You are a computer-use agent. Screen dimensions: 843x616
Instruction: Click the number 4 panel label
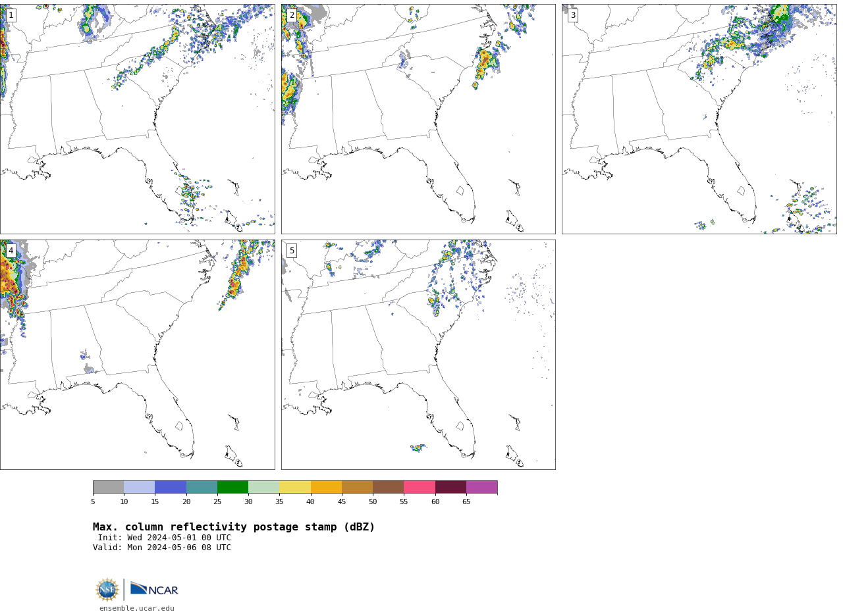(11, 251)
